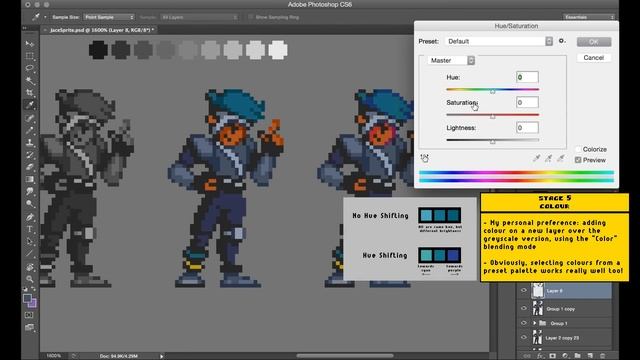The height and width of the screenshot is (360, 640).
Task: Click the Saturation value input field
Action: coord(527,102)
